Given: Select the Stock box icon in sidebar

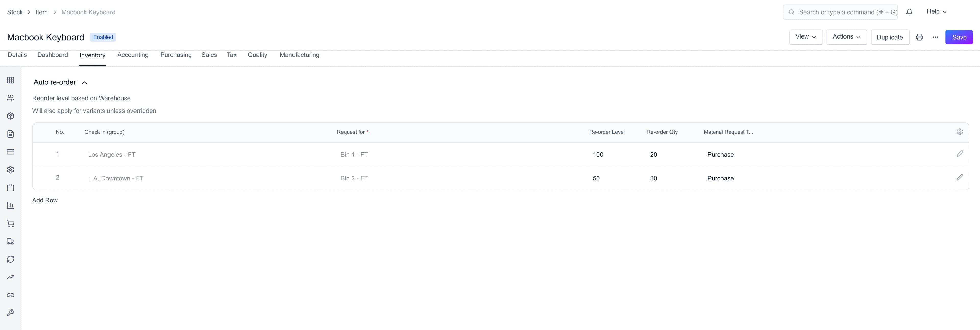Looking at the screenshot, I should 11,116.
